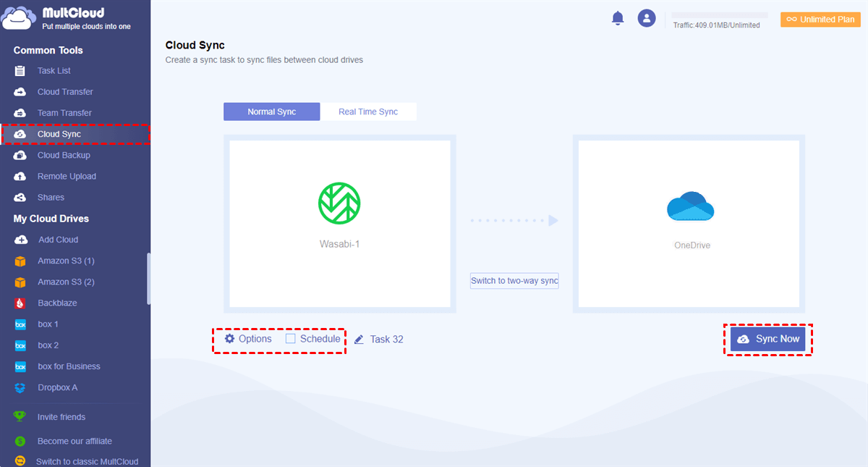Open Remote Upload in sidebar
This screenshot has height=467, width=868.
(67, 176)
